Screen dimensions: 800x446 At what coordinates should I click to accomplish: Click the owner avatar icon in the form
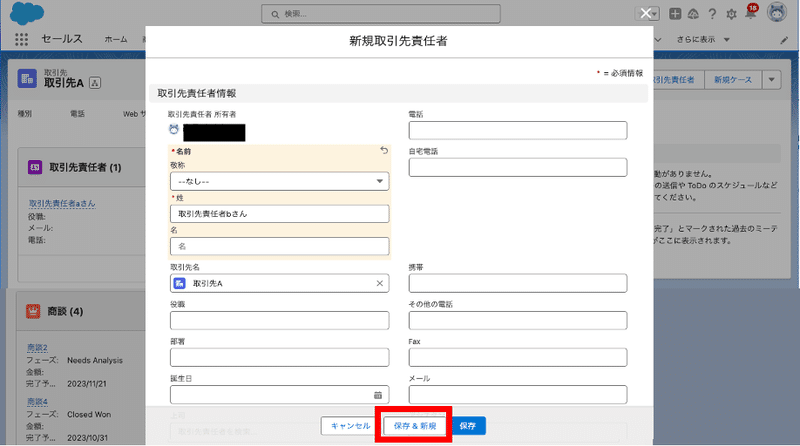point(174,130)
